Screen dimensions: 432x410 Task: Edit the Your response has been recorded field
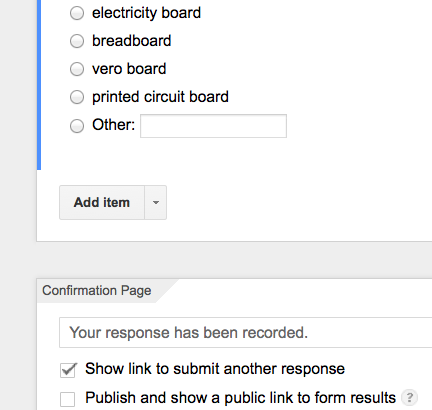point(246,333)
